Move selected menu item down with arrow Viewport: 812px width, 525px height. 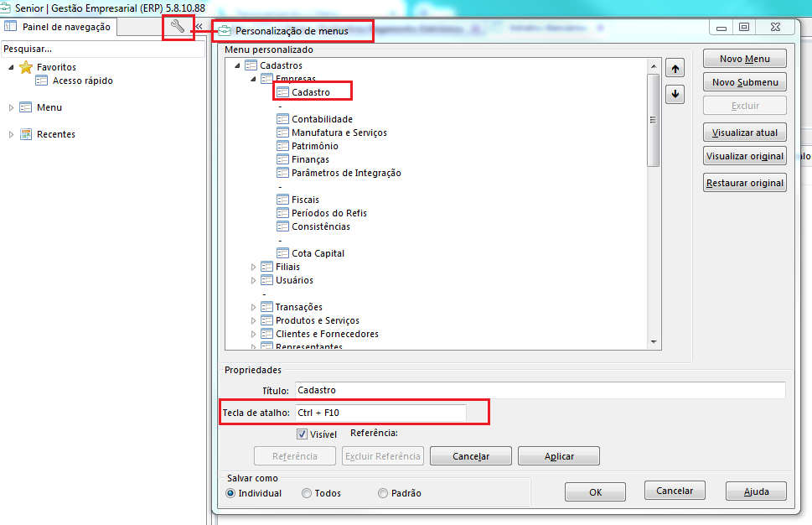coord(675,94)
